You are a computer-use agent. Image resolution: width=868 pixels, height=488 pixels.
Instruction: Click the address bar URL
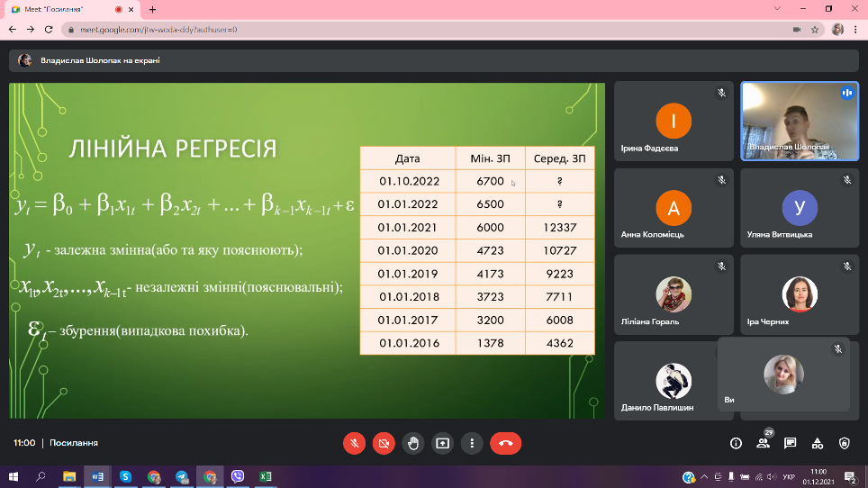click(158, 30)
